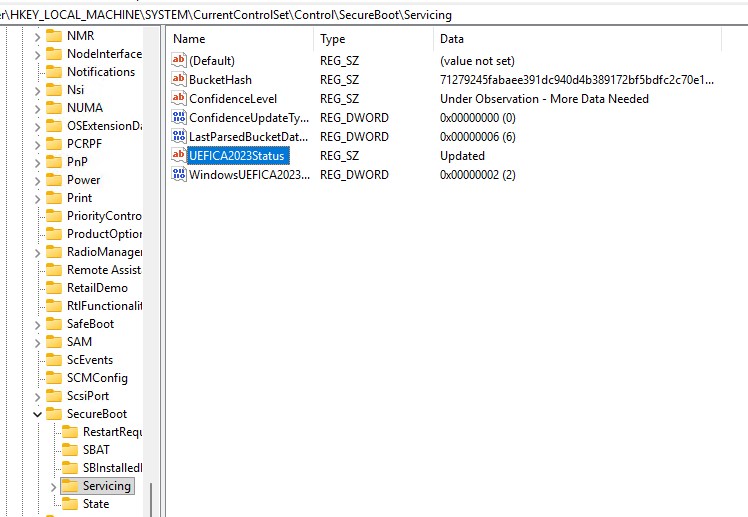Select the State key in tree
Image resolution: width=748 pixels, height=517 pixels.
coord(96,504)
